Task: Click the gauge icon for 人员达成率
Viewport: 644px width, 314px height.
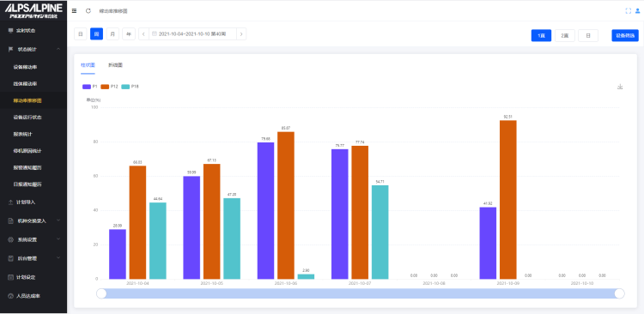Action: (10, 296)
